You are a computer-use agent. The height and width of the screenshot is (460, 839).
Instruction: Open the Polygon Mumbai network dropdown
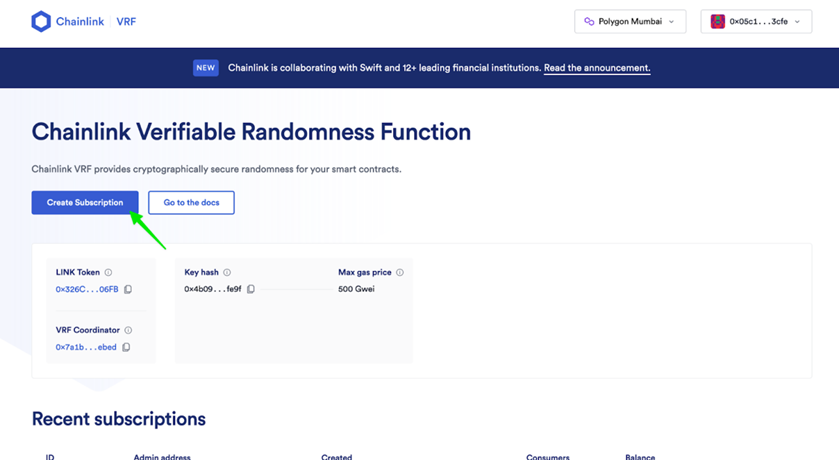(x=630, y=21)
